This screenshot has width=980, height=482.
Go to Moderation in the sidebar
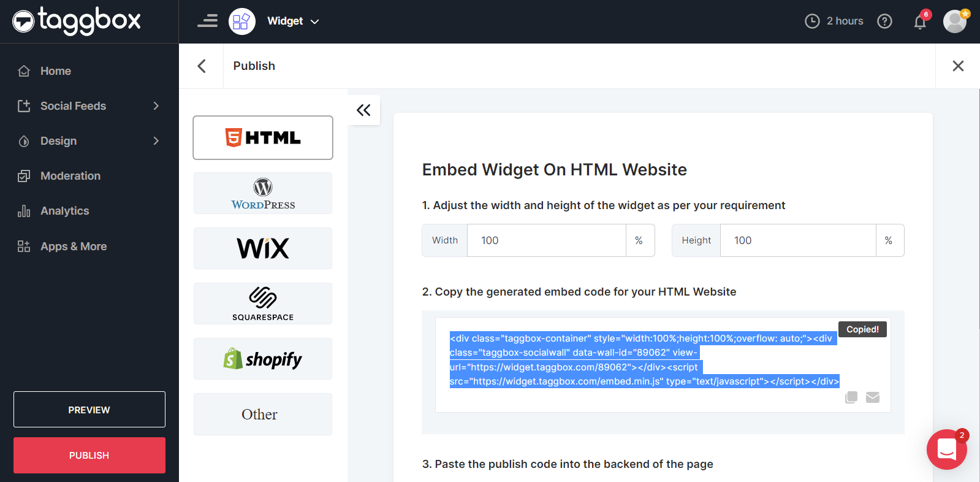pyautogui.click(x=70, y=176)
